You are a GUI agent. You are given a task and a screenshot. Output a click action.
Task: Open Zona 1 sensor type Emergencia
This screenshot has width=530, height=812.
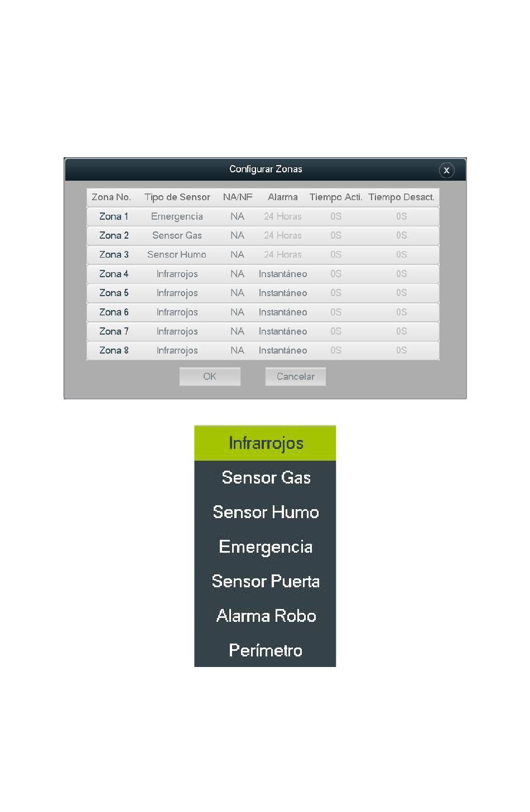click(177, 216)
